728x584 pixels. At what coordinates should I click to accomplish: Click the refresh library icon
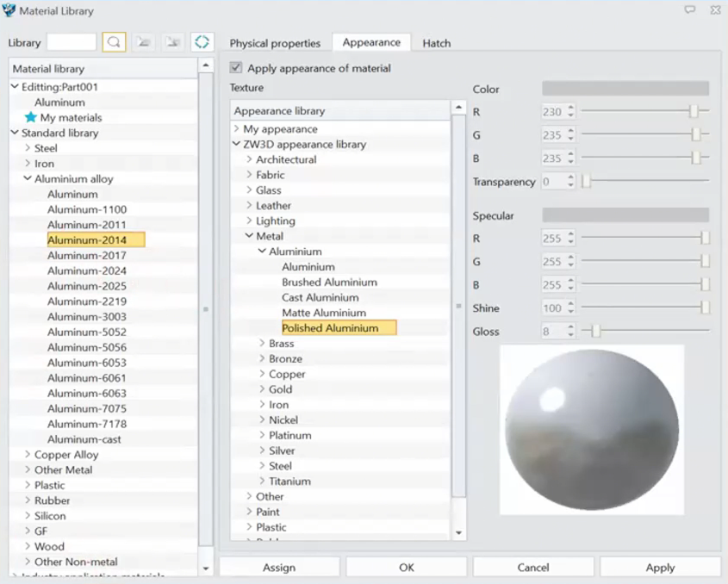(x=202, y=42)
